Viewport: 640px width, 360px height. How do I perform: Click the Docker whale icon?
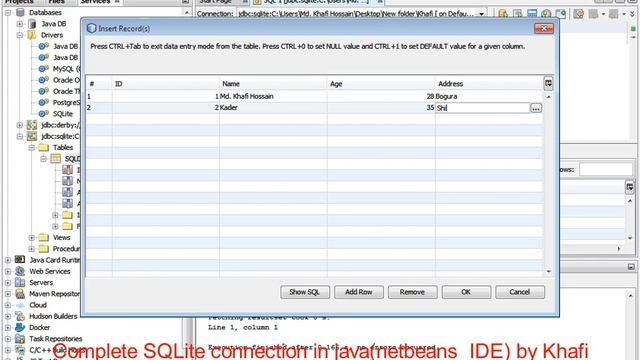coord(20,327)
